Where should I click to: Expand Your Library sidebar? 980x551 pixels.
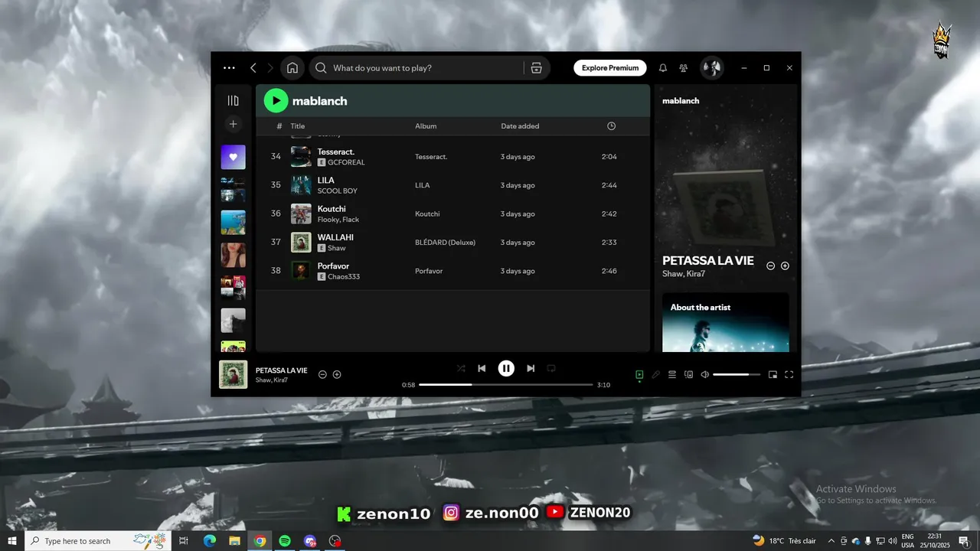234,101
